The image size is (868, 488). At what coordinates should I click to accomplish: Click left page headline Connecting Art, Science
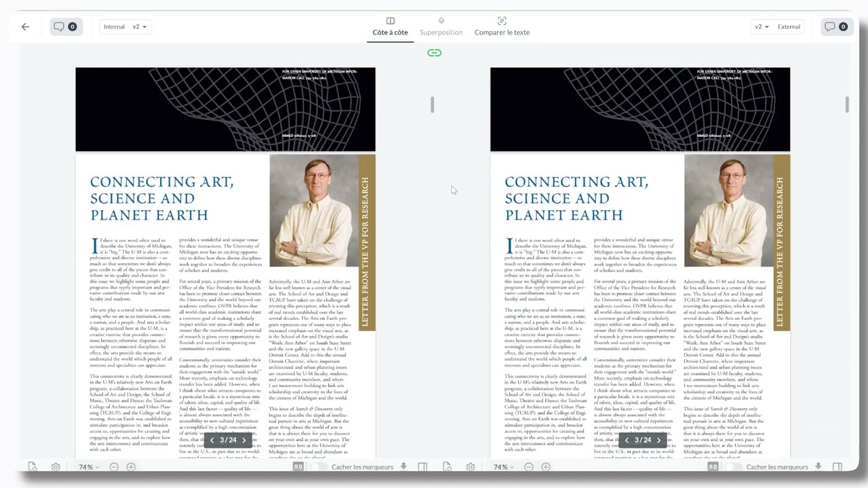(161, 199)
